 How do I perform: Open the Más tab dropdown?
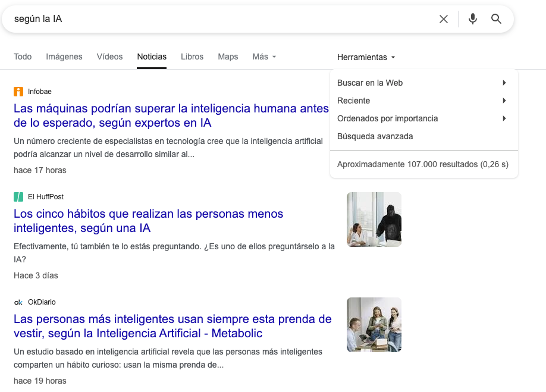264,57
